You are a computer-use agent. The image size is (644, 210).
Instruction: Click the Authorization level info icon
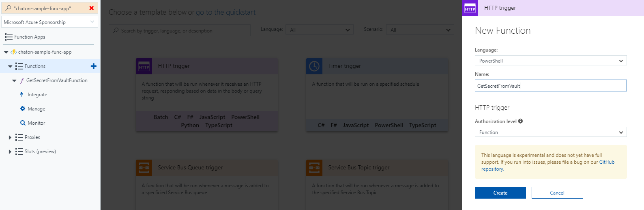tap(520, 121)
